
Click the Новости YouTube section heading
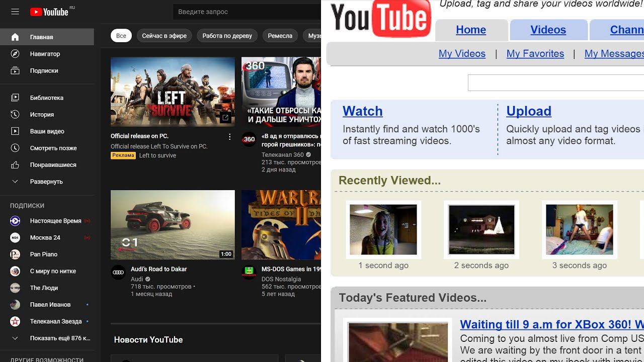[x=148, y=340]
